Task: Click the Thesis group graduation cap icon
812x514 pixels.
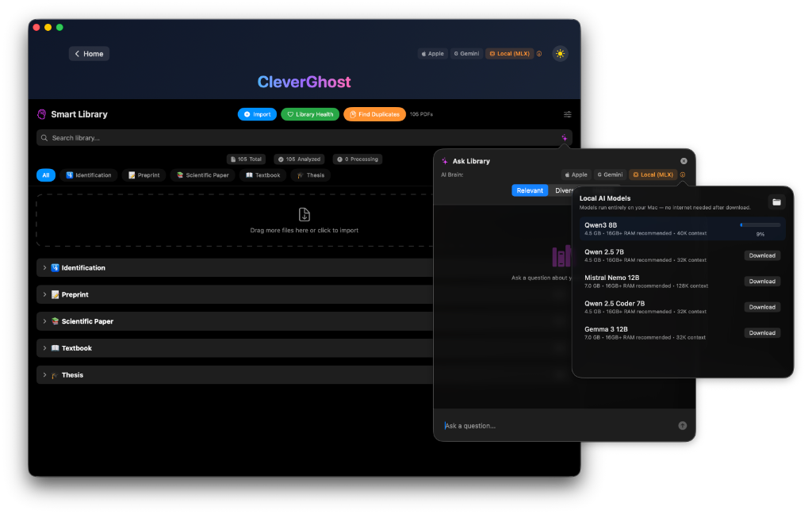Action: click(55, 375)
